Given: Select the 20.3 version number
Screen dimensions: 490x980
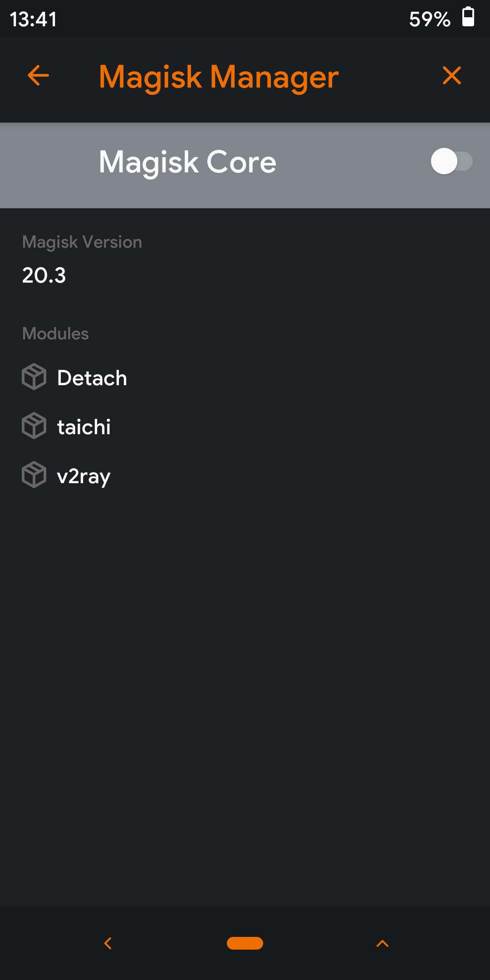Looking at the screenshot, I should [x=44, y=275].
